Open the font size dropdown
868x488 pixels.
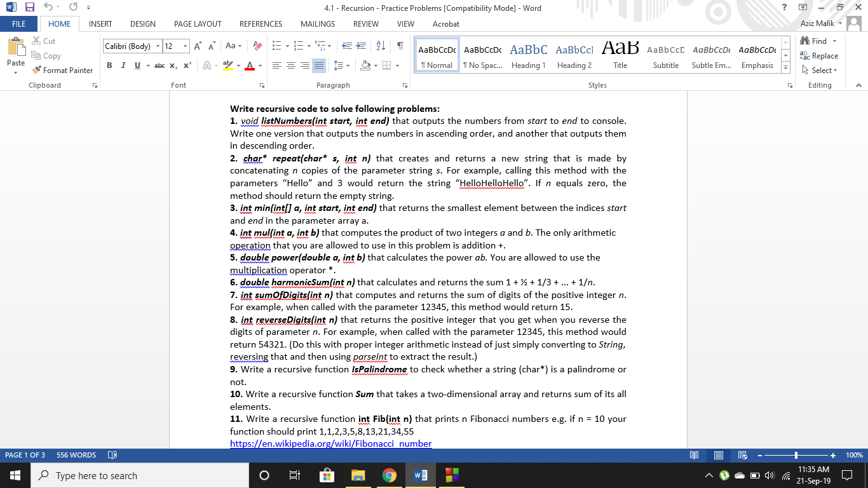[185, 46]
